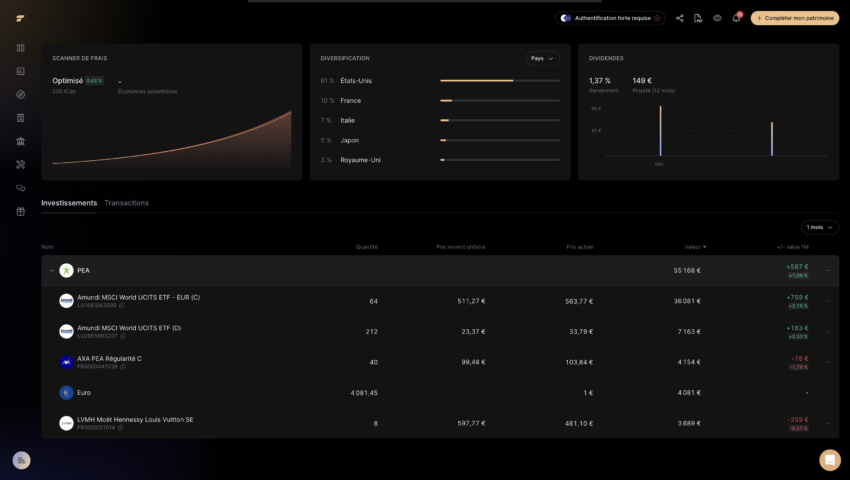Click the Italie allocation bar
Image resolution: width=850 pixels, height=480 pixels.
[500, 120]
